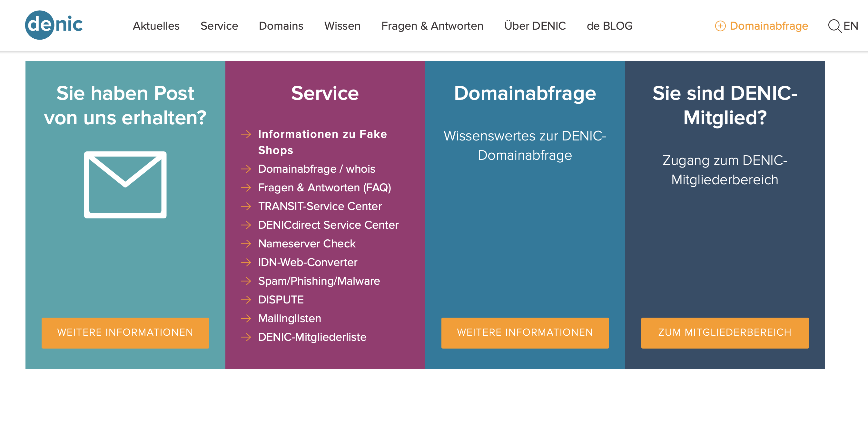Screen dimensions: 868x422
Task: Open Mailinglisten link
Action: point(290,318)
